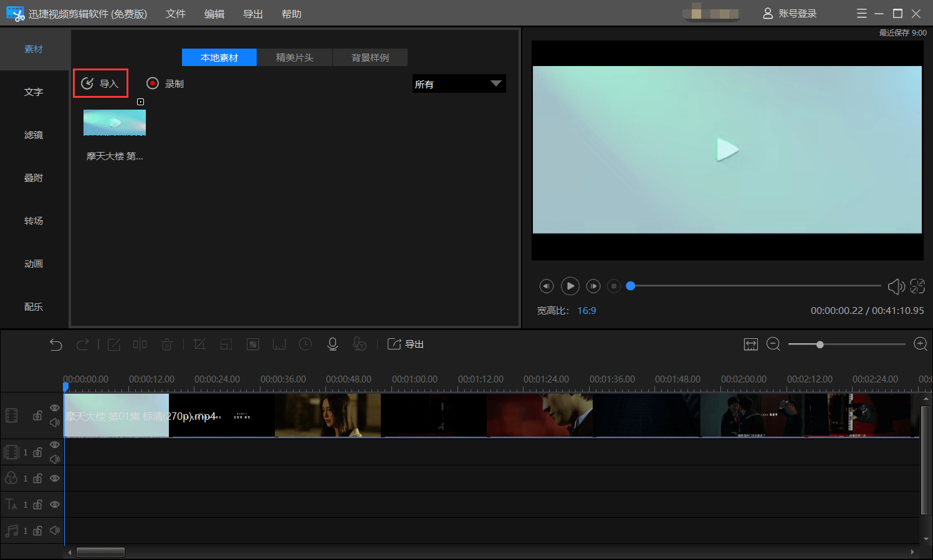933x560 pixels.
Task: Lock the text track 1
Action: (38, 505)
